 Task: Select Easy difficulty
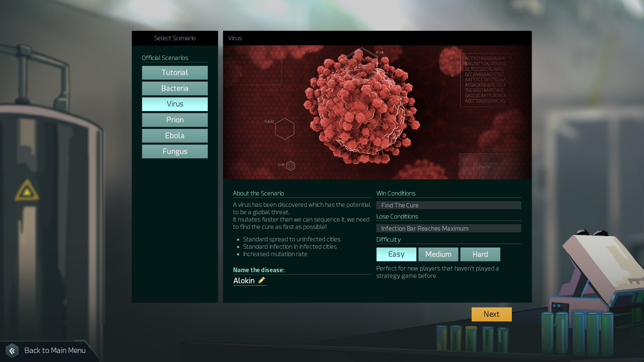pyautogui.click(x=396, y=254)
